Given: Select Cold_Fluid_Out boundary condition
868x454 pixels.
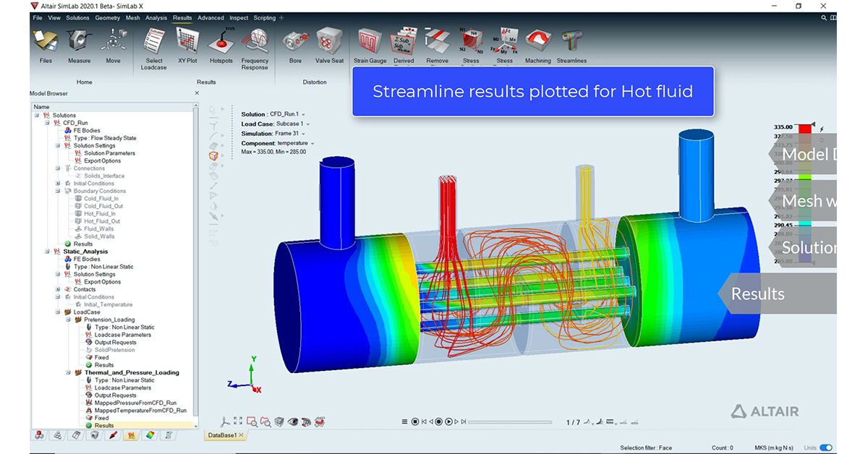Looking at the screenshot, I should pos(103,206).
